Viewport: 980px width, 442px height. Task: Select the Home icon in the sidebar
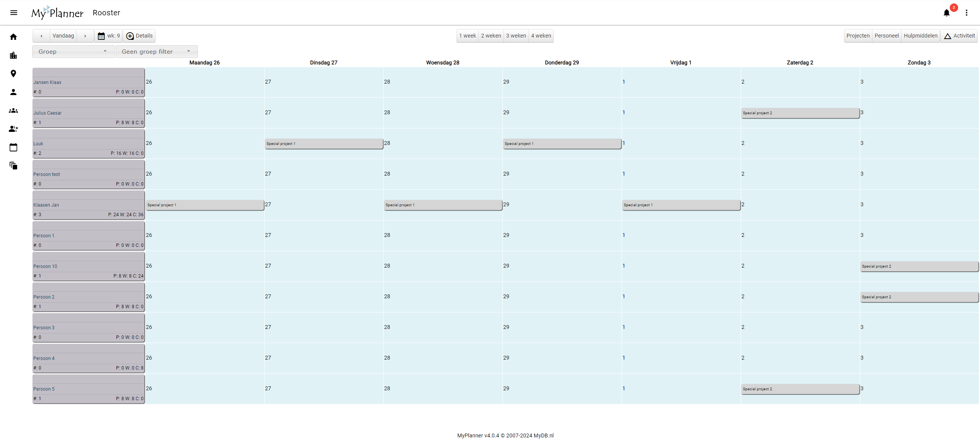[13, 36]
